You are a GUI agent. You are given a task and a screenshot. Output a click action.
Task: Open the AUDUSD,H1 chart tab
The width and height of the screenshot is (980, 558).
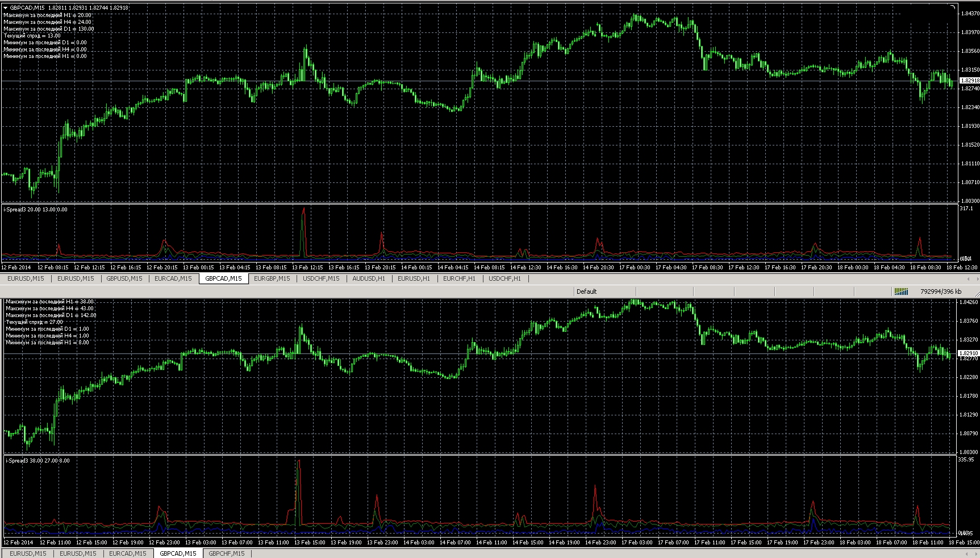[369, 278]
